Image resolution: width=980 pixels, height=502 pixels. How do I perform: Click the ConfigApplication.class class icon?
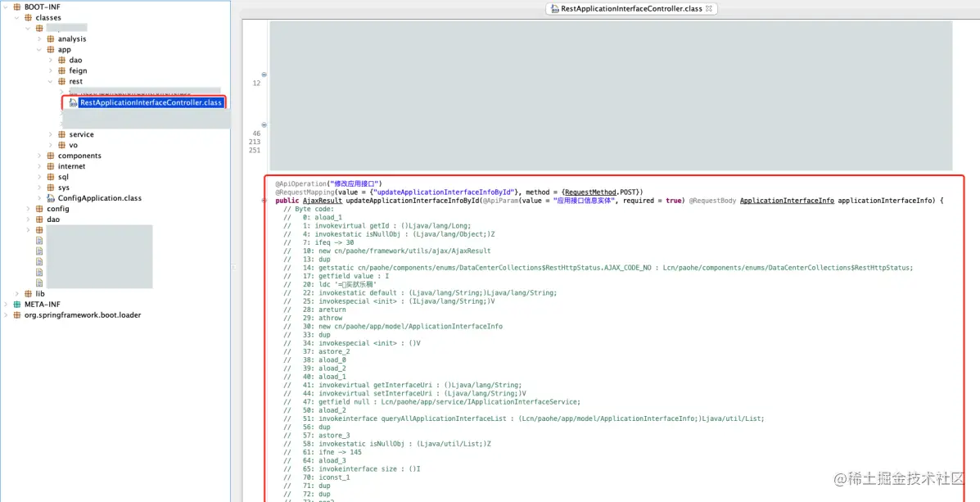[49, 197]
